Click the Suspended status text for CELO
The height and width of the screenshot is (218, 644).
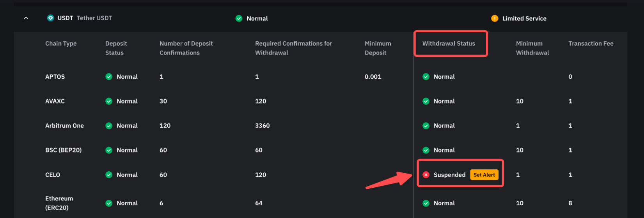tap(449, 175)
